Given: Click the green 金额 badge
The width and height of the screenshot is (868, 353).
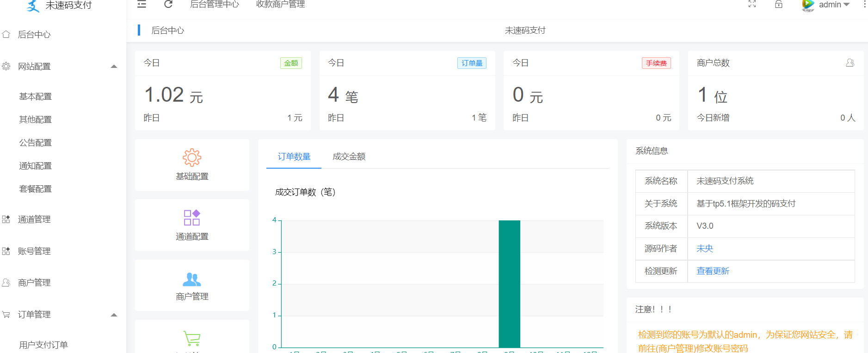Looking at the screenshot, I should click(291, 63).
